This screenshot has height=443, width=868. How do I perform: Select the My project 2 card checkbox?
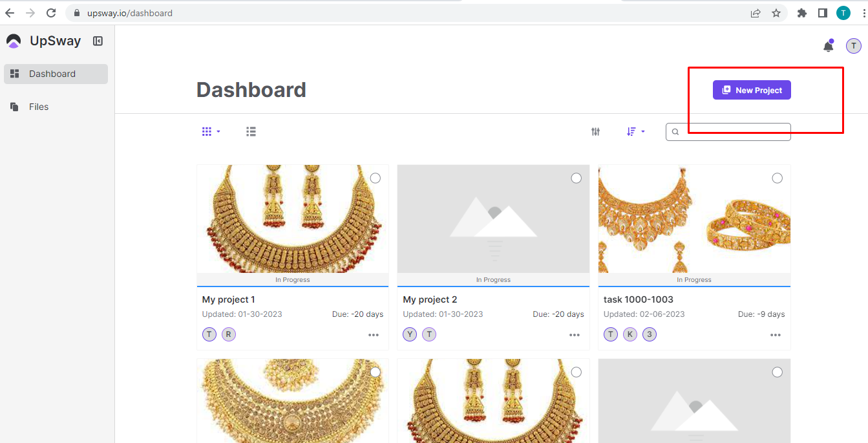576,178
